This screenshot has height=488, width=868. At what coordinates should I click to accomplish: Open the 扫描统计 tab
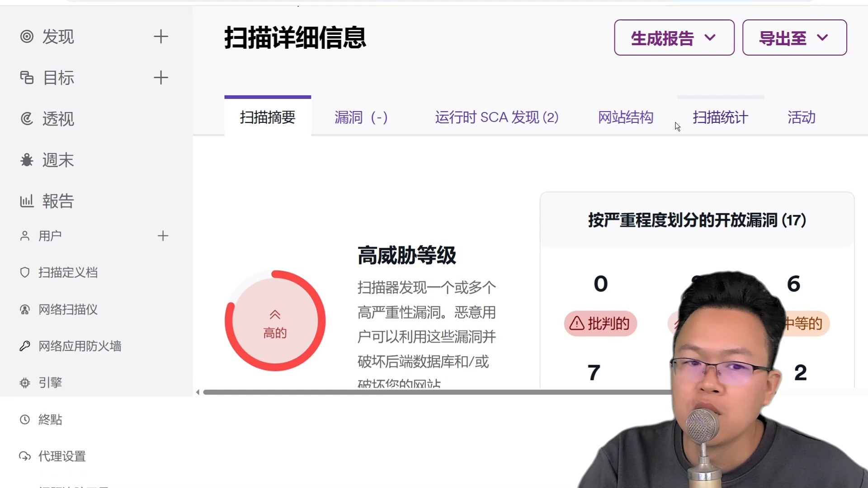pyautogui.click(x=721, y=117)
